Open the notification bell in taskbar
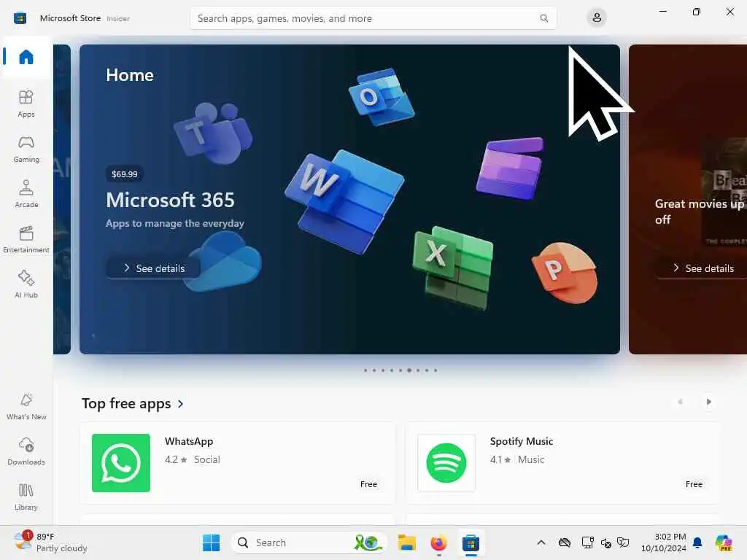The image size is (747, 560). coord(697,542)
